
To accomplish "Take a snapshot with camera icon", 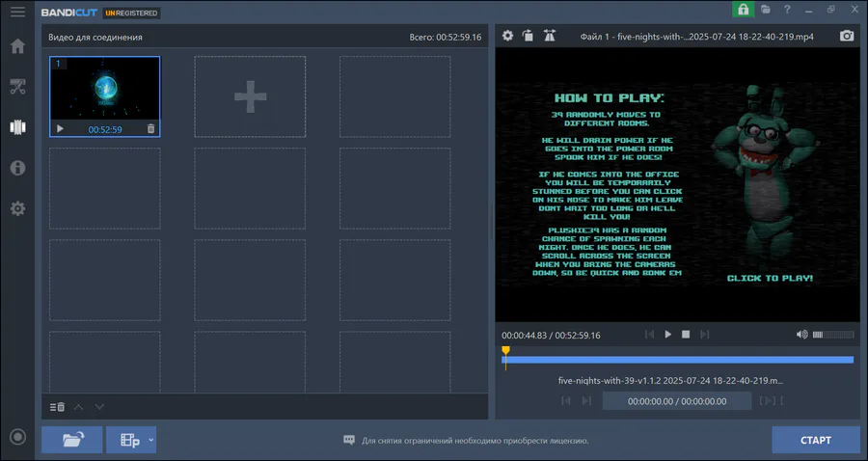I will [x=847, y=36].
